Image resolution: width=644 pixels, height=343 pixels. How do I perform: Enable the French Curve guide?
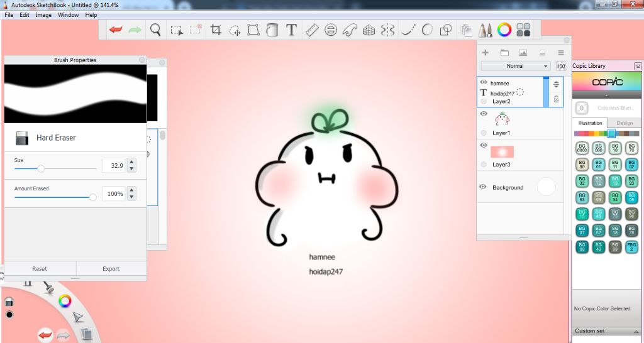pyautogui.click(x=350, y=30)
